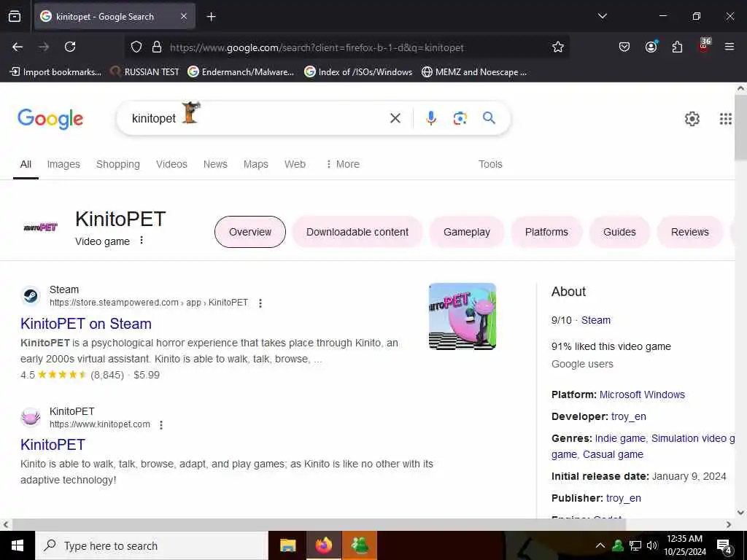The image size is (747, 560).
Task: Bookmark this page with the star icon
Action: click(x=558, y=47)
